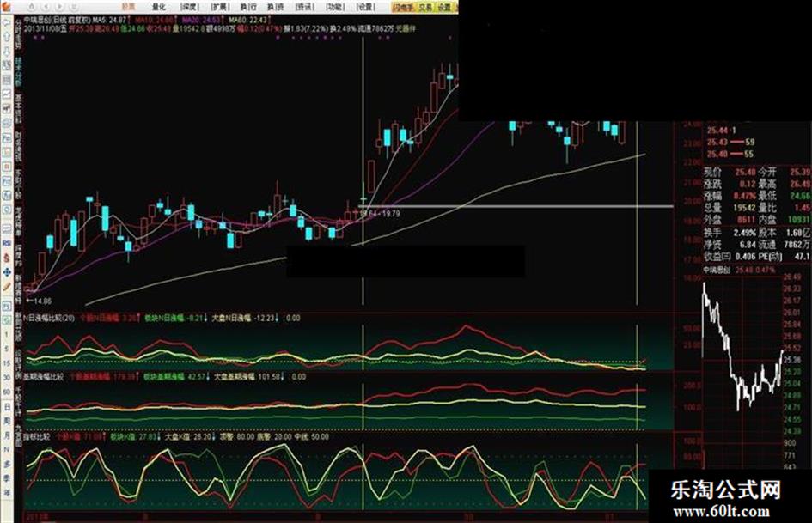Select the 多 multi-period button
The image size is (812, 523).
click(7, 464)
